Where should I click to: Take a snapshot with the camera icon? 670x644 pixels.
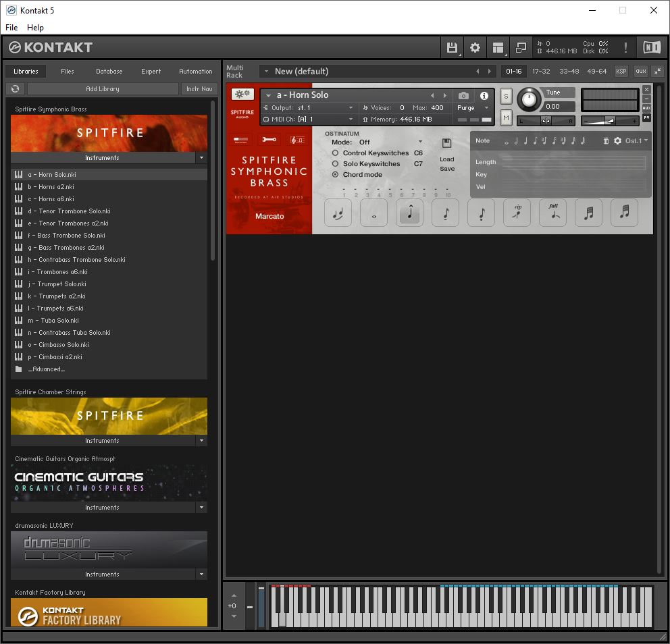[x=463, y=96]
